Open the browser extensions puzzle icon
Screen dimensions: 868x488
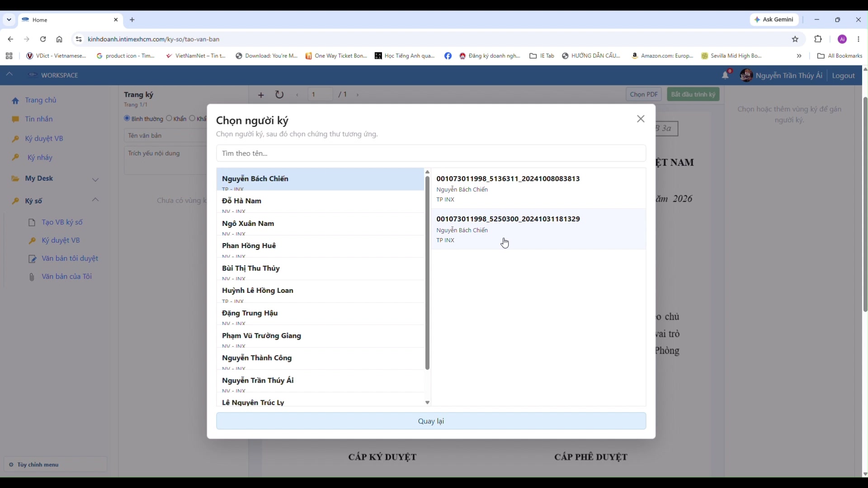coord(818,39)
